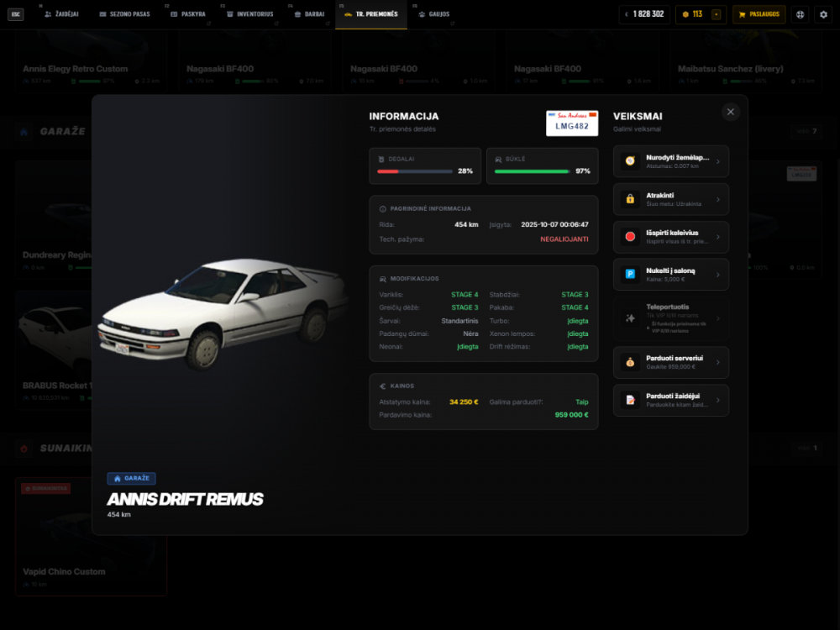840x630 pixels.
Task: Click the Pardavimo kaina 959 000 € value
Action: click(571, 415)
